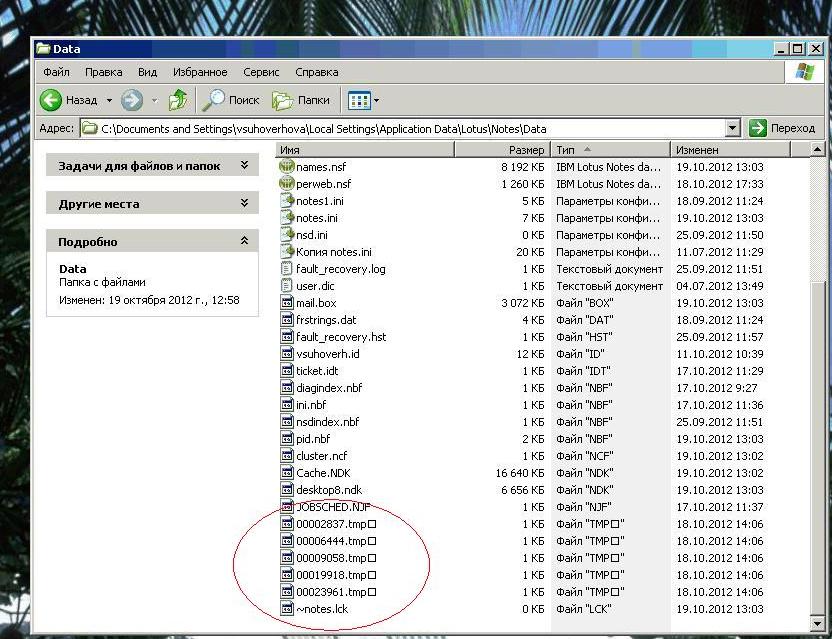Open the Назад history dropdown arrow
The image size is (832, 639).
(109, 100)
